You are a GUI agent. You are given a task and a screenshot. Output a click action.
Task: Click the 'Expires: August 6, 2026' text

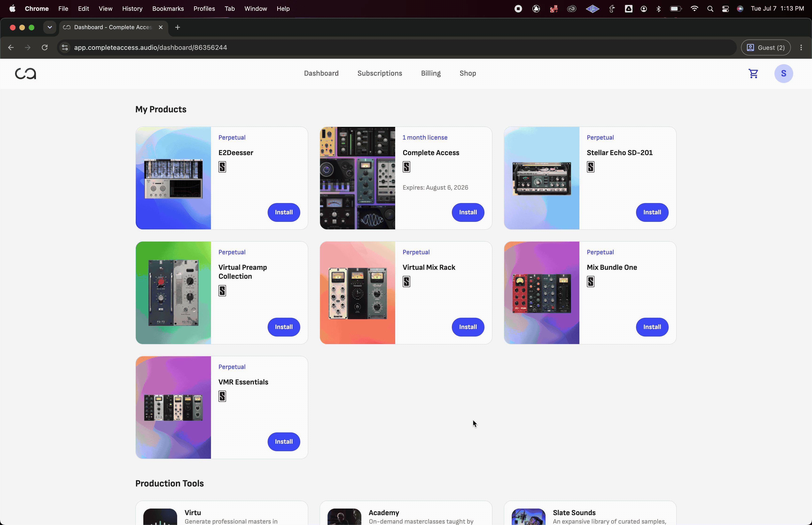coord(435,188)
